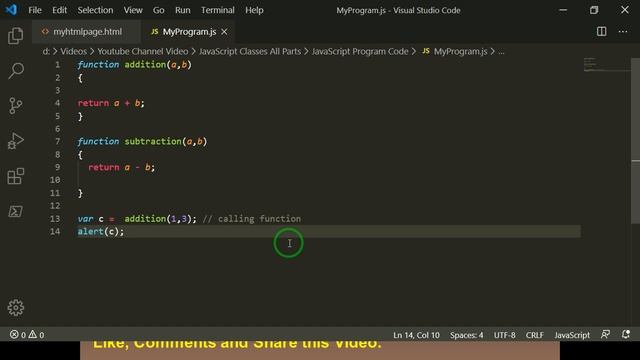Expand JavaScript Classes All Parts breadcrumb
640x360 pixels.
(250, 51)
